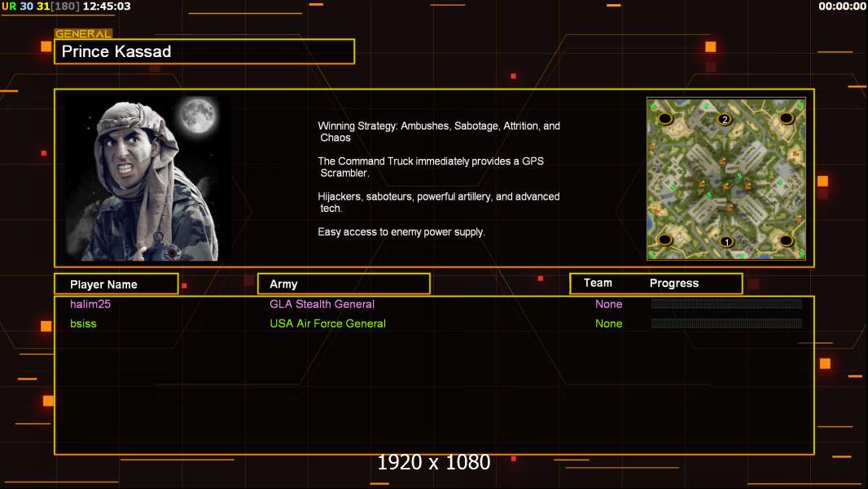Select start position 1 on the map

727,242
